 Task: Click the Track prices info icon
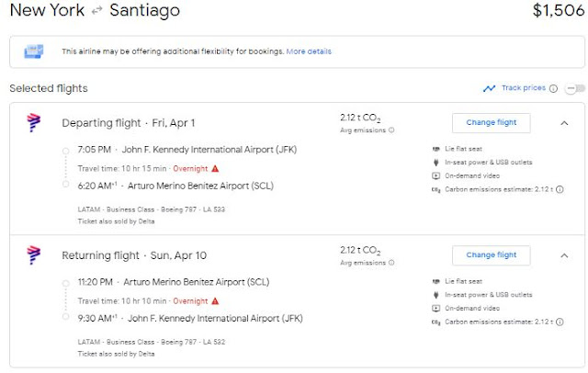553,88
